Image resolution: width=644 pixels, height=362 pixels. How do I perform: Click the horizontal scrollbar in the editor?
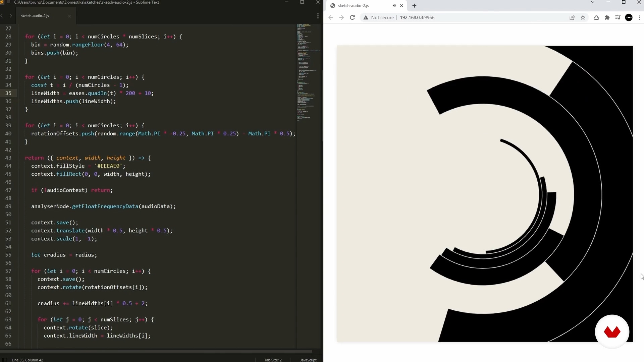[x=156, y=351]
